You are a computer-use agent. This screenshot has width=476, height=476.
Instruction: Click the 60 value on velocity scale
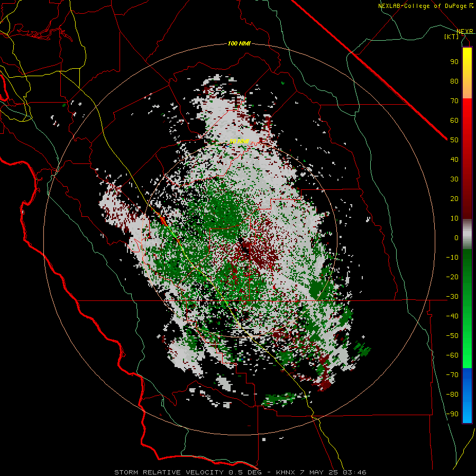tap(454, 120)
